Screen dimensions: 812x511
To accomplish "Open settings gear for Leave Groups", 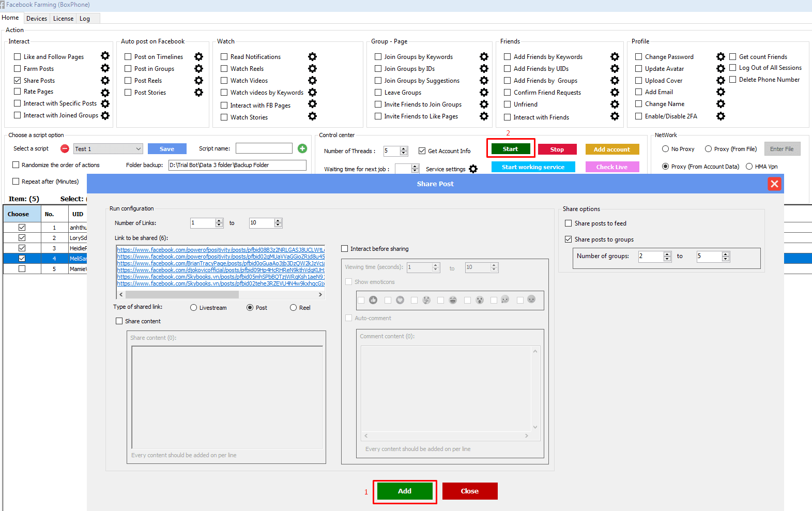I will (x=484, y=92).
